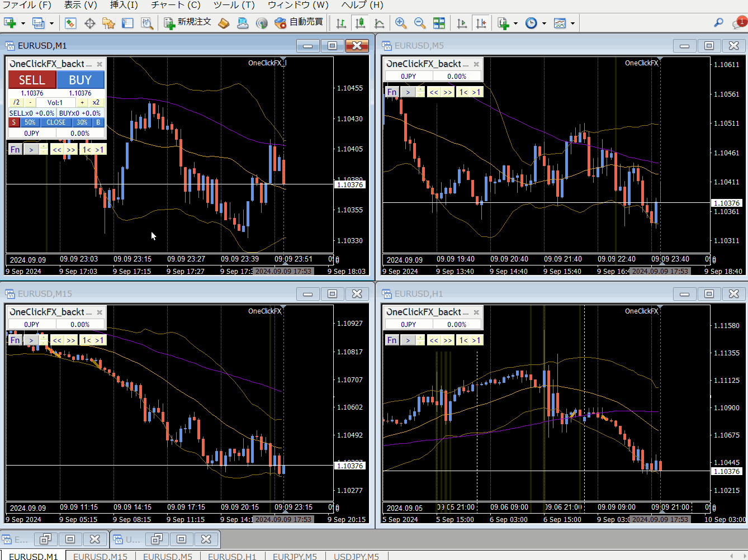Expand the templates dropdown arrow

tap(572, 23)
